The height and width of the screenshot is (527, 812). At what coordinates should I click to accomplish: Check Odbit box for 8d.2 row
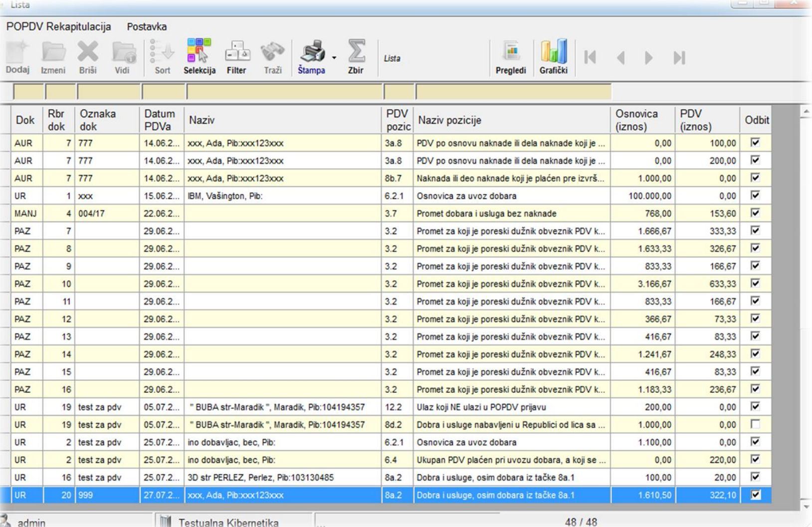(755, 425)
